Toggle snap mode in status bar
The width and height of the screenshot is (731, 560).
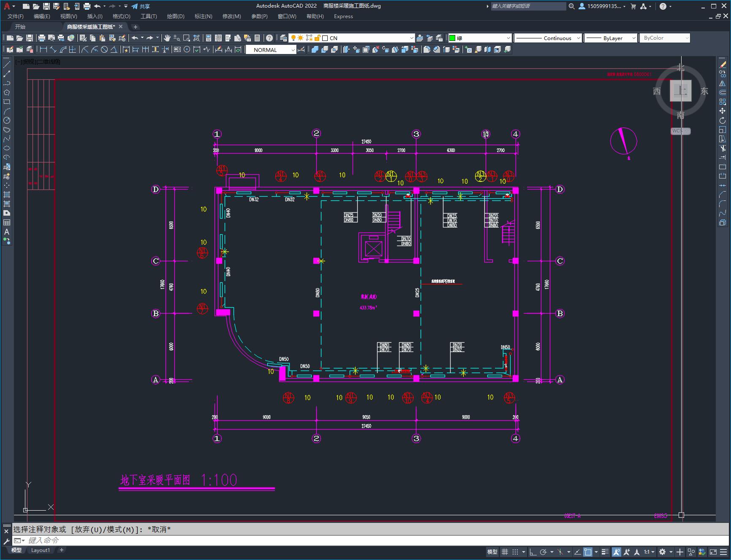coord(515,552)
